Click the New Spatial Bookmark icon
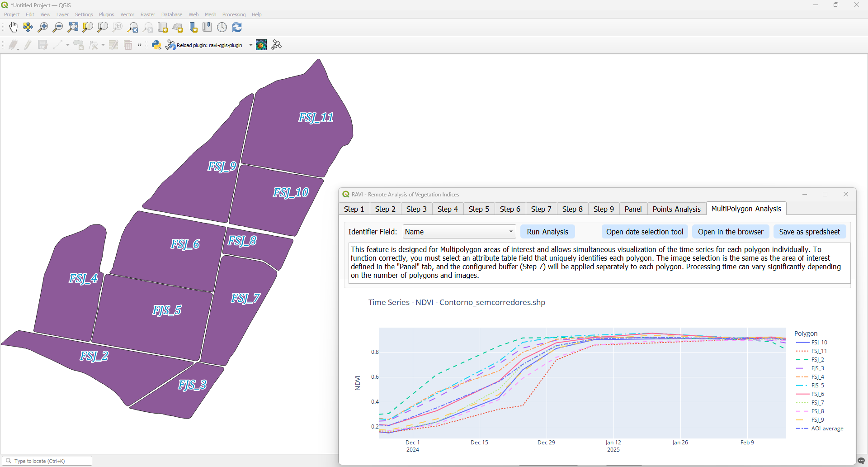Screen dimensions: 868x467 tap(193, 28)
